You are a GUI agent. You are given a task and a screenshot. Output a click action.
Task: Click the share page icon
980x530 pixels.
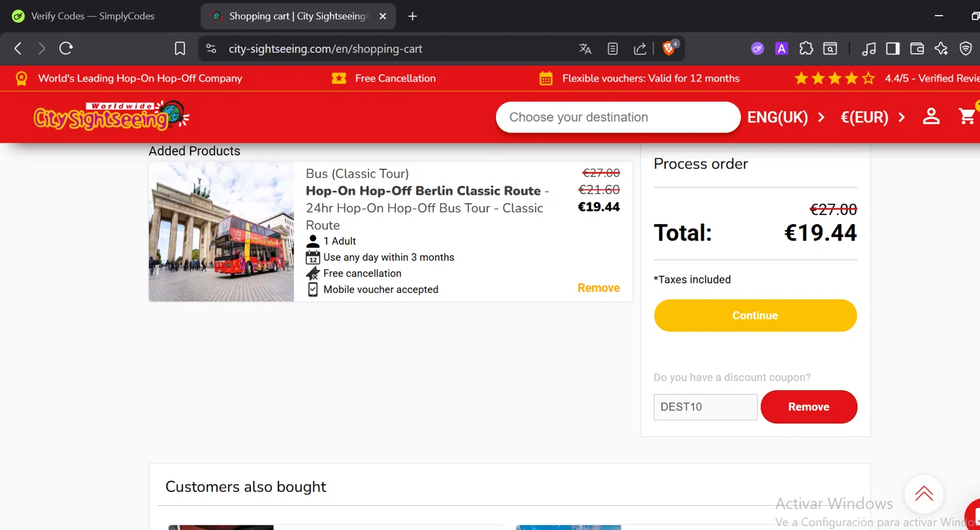[x=640, y=48]
